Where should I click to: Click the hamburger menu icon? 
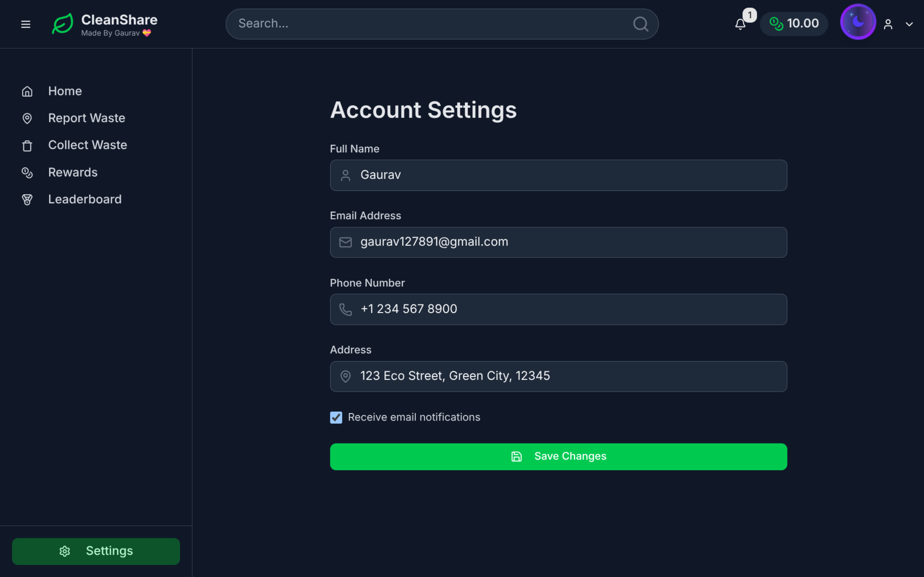pyautogui.click(x=26, y=24)
